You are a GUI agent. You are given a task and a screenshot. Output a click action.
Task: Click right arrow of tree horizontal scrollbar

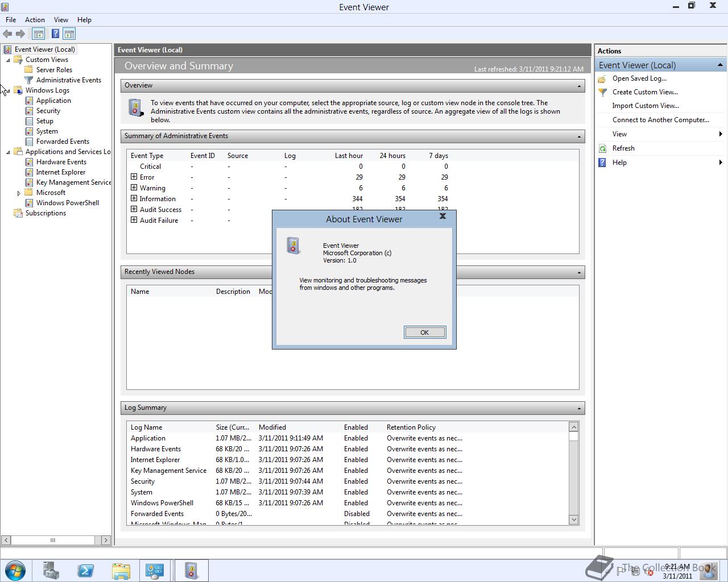(105, 540)
